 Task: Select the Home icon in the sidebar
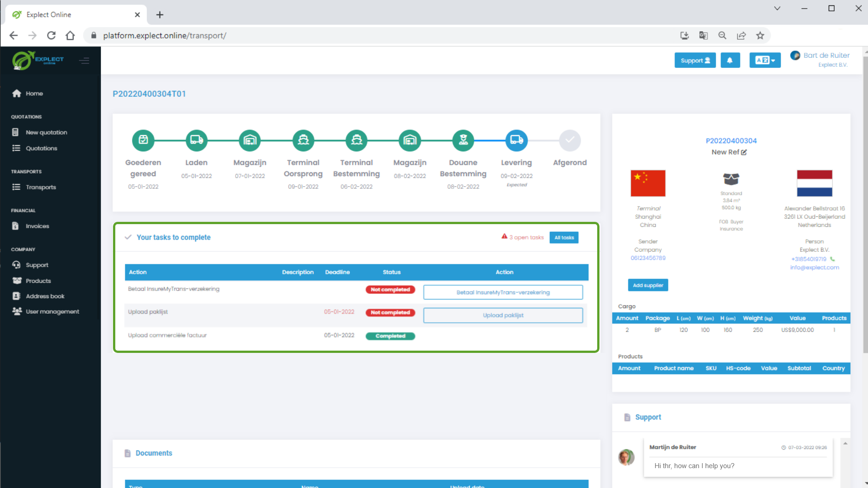point(17,94)
